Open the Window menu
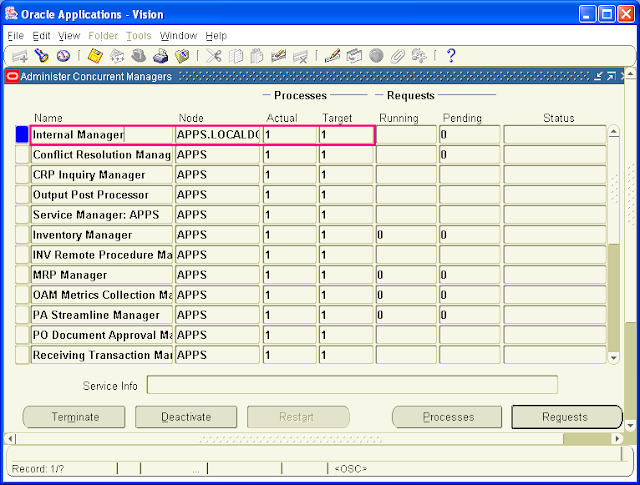Image resolution: width=640 pixels, height=485 pixels. tap(178, 36)
